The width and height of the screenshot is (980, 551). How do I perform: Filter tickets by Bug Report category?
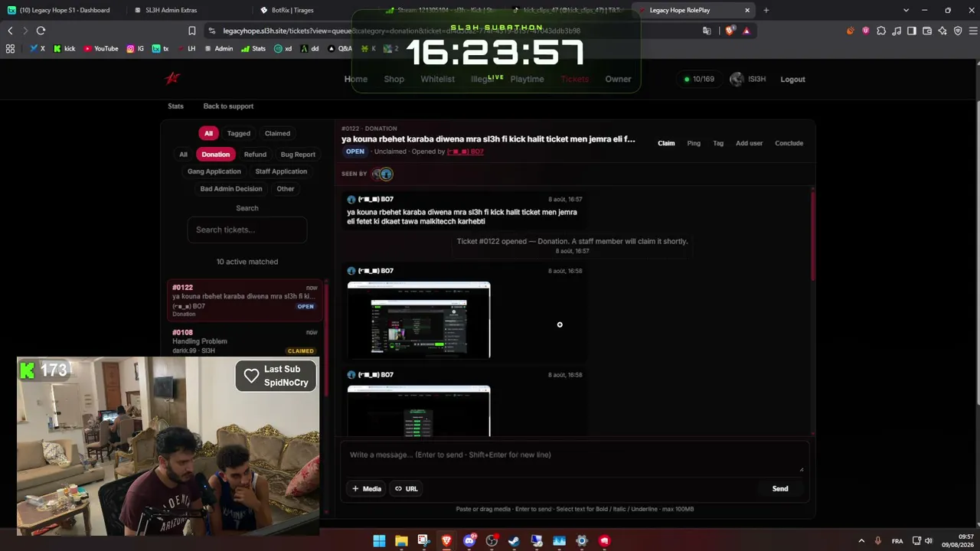(298, 155)
